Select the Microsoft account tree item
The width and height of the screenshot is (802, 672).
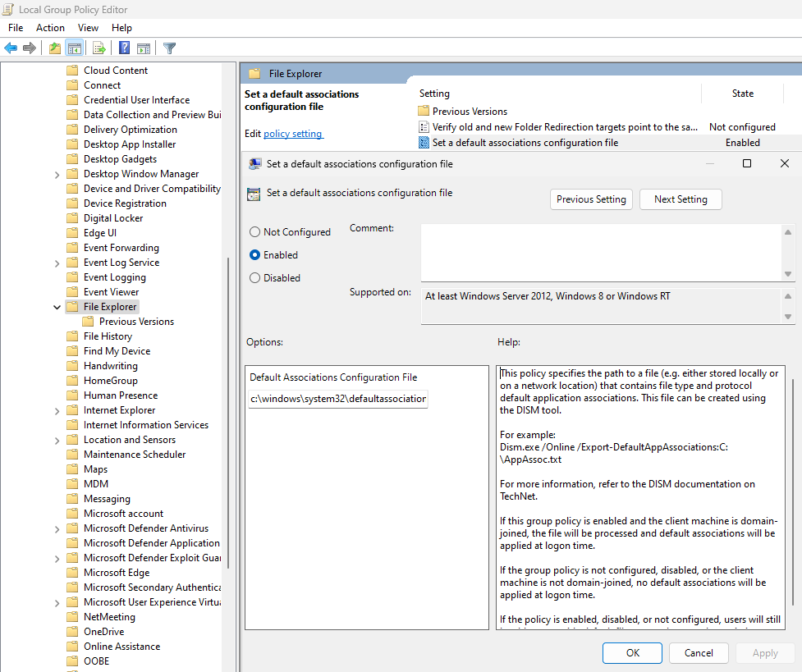pyautogui.click(x=123, y=514)
